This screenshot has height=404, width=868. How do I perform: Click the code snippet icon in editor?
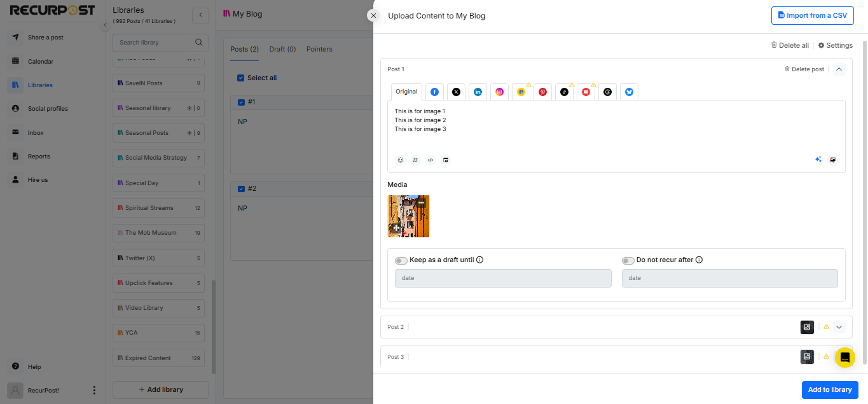click(x=431, y=160)
